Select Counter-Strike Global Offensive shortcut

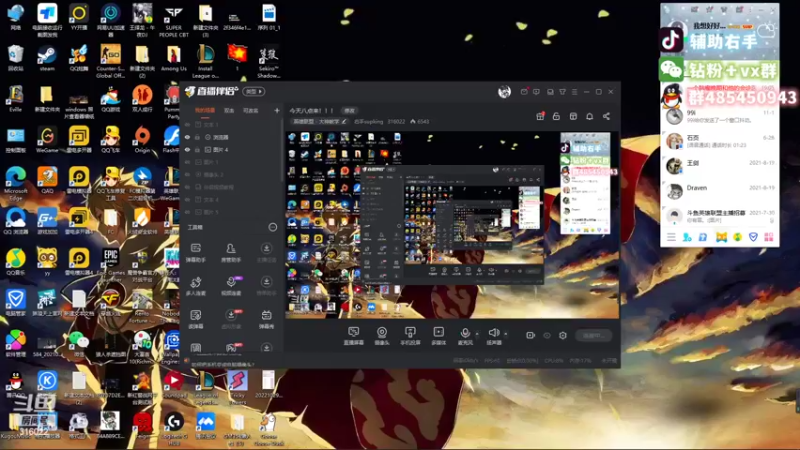pos(110,61)
